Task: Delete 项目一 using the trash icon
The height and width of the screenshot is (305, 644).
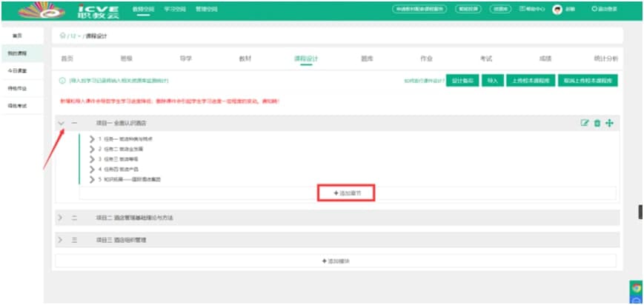Action: point(597,123)
